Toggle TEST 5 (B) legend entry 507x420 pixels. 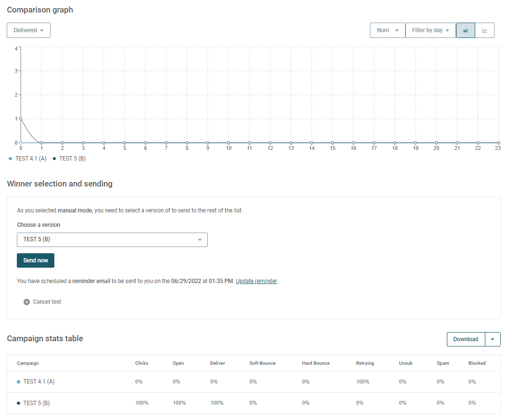point(70,159)
